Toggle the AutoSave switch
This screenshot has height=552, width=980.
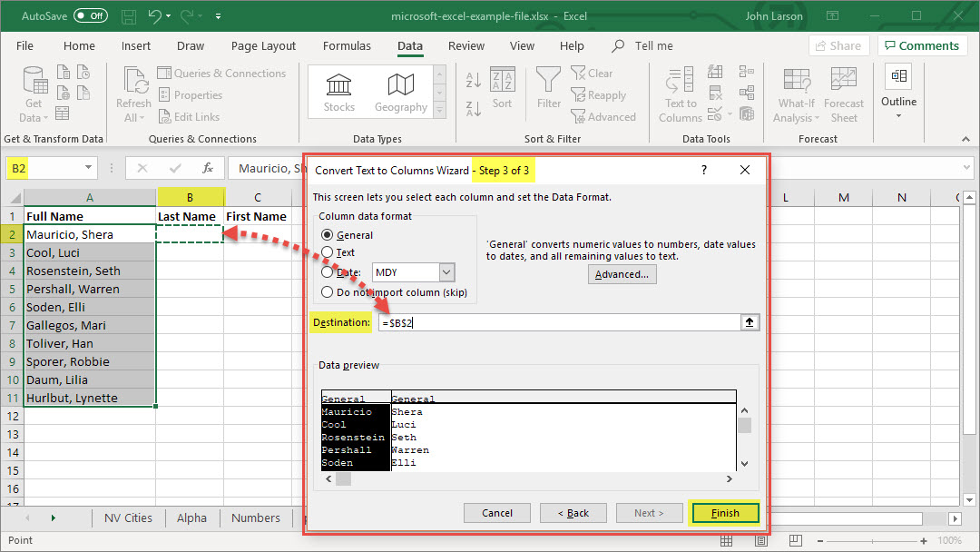(x=91, y=16)
